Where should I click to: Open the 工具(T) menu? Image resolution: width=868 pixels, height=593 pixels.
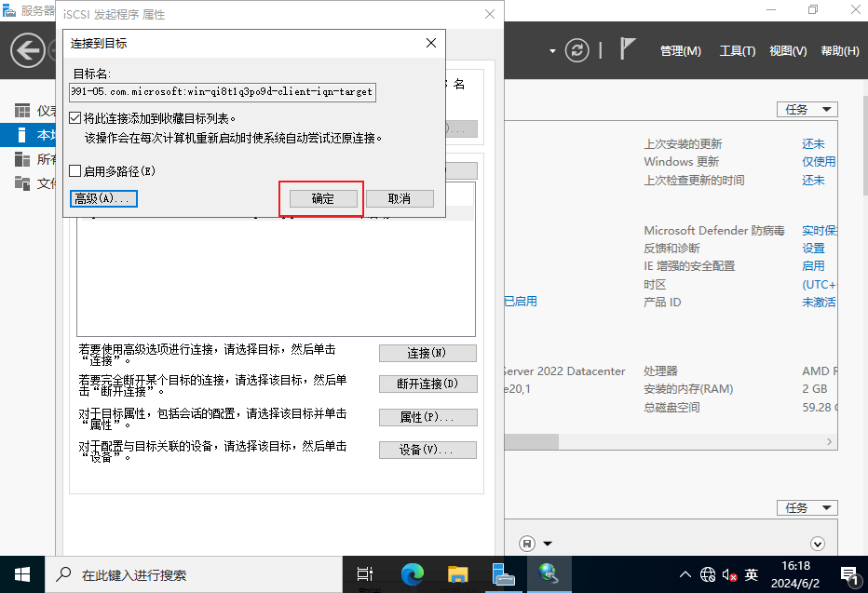(737, 51)
